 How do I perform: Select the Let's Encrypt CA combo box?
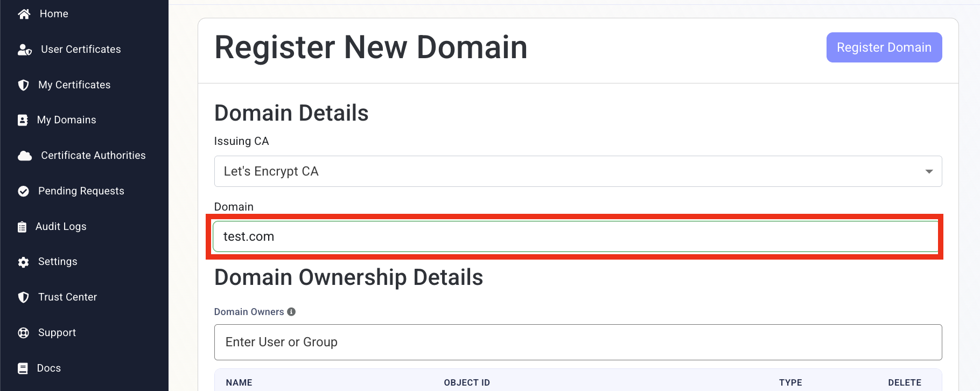click(578, 171)
